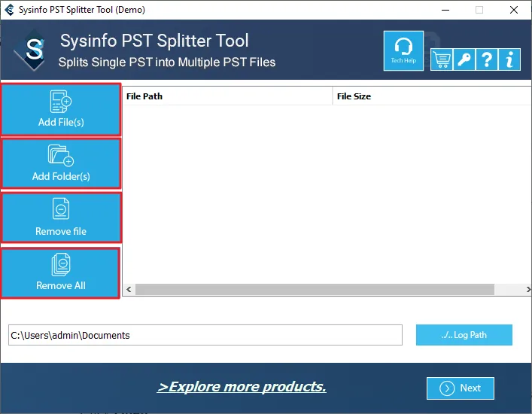Click the horizontal scrollbar left arrow
This screenshot has height=414, width=532.
129,290
